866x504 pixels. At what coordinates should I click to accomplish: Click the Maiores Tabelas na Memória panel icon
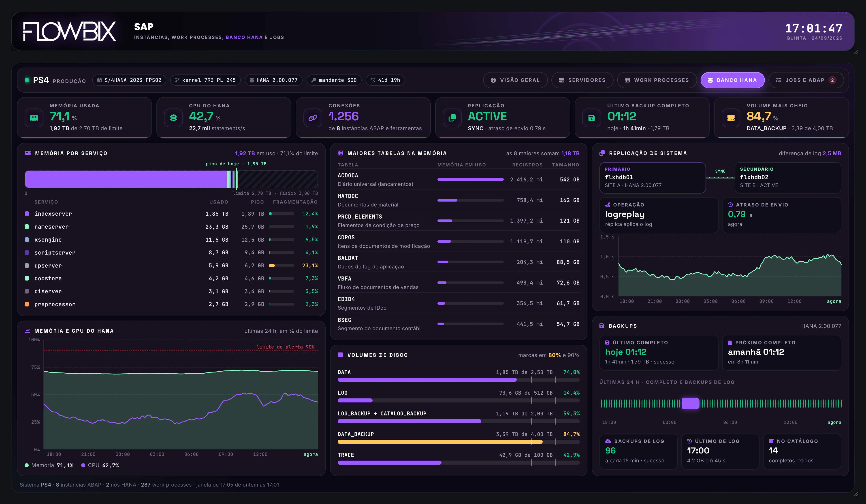(x=341, y=153)
